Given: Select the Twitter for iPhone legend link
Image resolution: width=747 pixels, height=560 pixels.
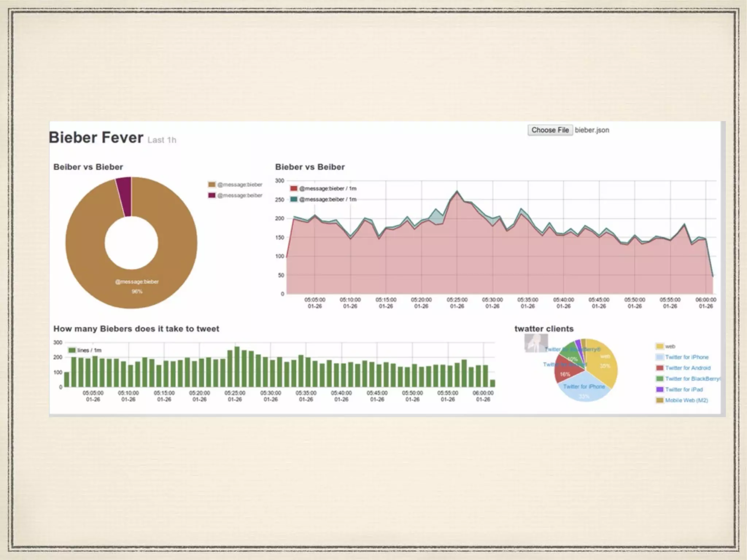Looking at the screenshot, I should coord(686,357).
